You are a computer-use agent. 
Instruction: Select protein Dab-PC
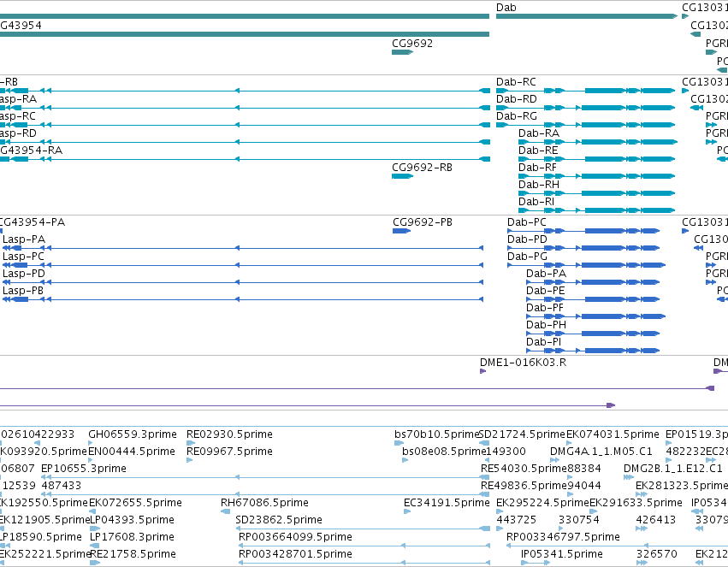[583, 231]
